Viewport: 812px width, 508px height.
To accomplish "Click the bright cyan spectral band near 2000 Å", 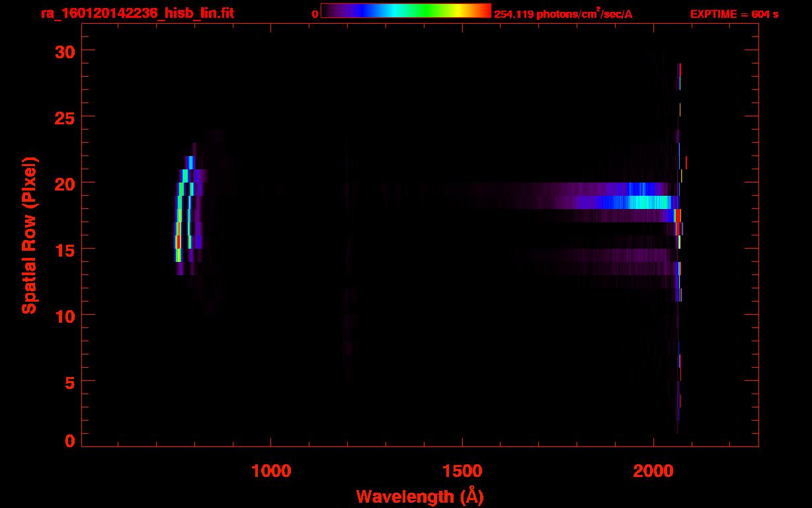I will (648, 202).
